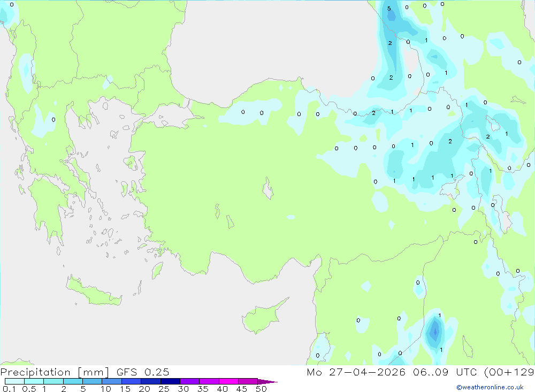Click the 45–50 mm legend color swatch

[248, 381]
